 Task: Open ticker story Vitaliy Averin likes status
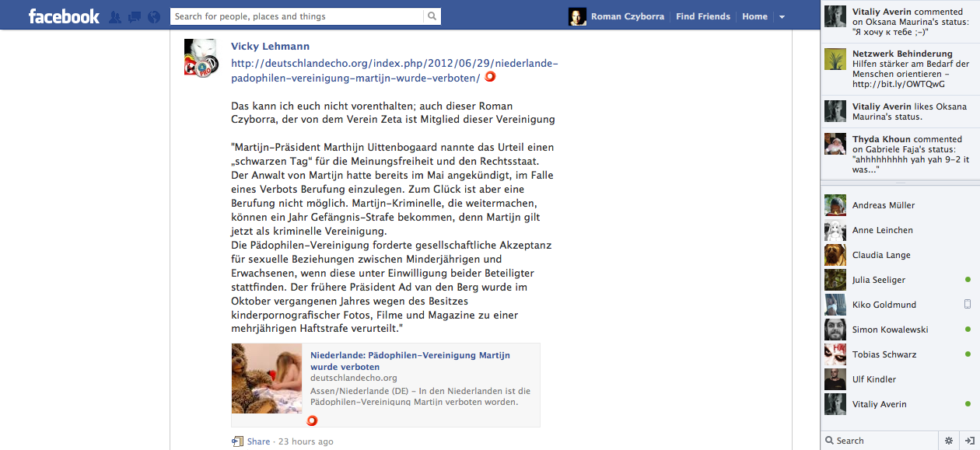pos(899,111)
